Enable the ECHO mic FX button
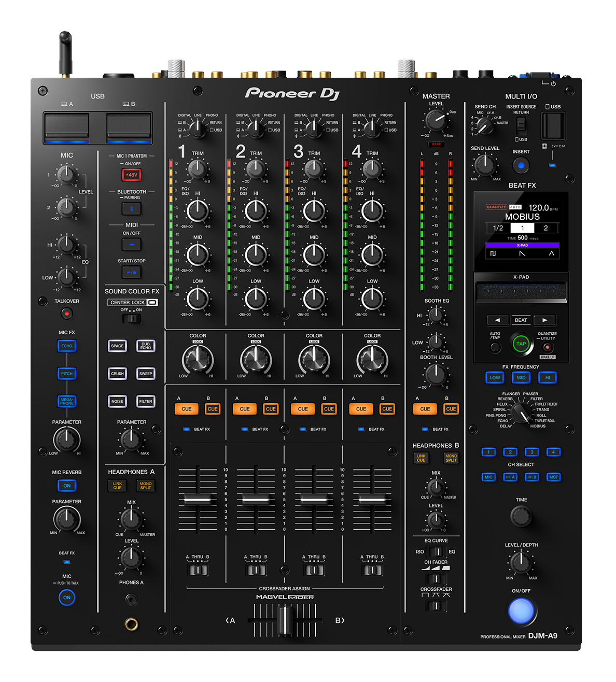The width and height of the screenshot is (616, 682). 67,346
